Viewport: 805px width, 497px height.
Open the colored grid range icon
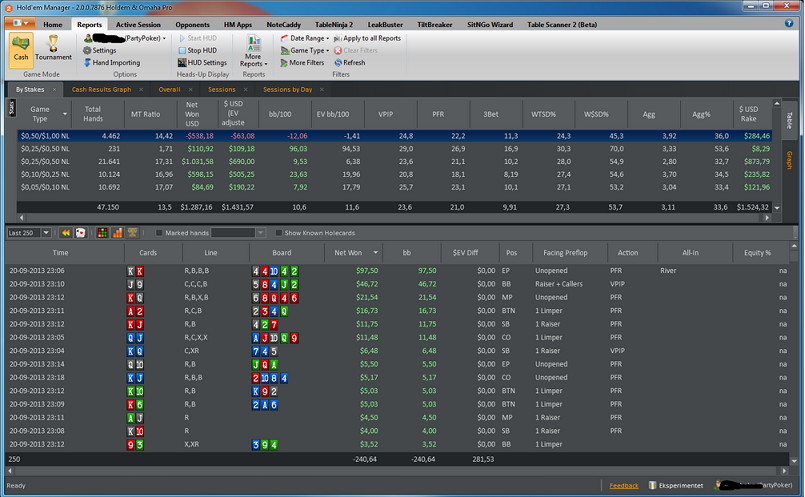(103, 233)
